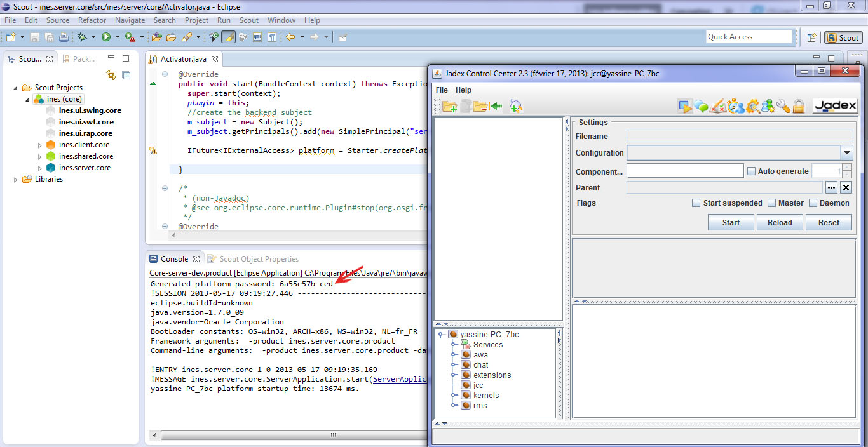Expand the ines.server.core project node
Screen dimensions: 868x447
(x=40, y=168)
